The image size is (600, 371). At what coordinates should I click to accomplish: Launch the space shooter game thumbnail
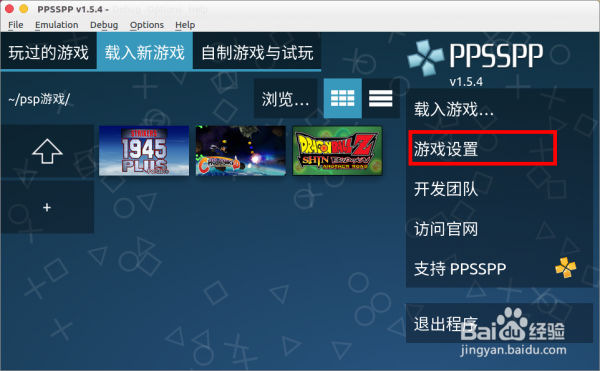241,151
